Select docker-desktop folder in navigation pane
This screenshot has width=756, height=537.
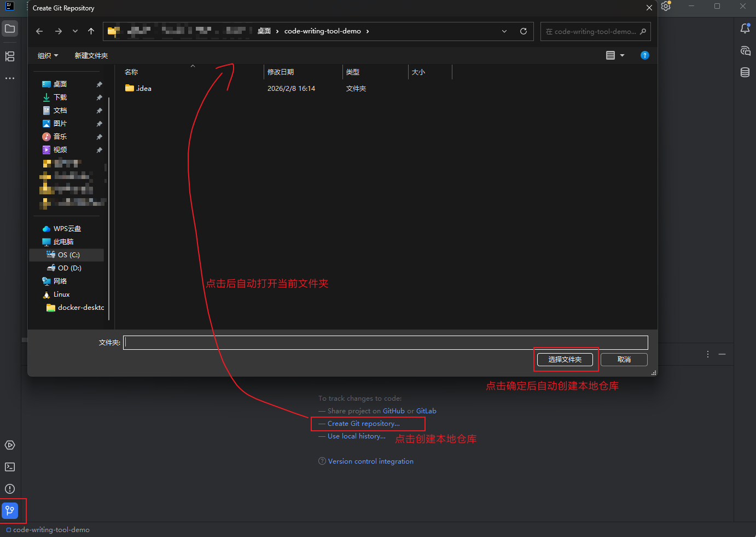(80, 307)
